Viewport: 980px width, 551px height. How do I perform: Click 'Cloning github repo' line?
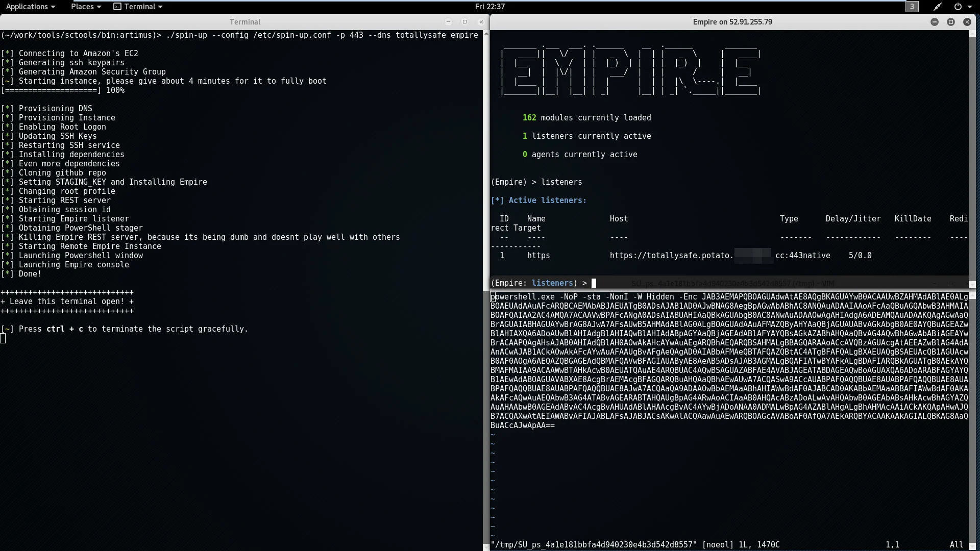click(x=54, y=173)
